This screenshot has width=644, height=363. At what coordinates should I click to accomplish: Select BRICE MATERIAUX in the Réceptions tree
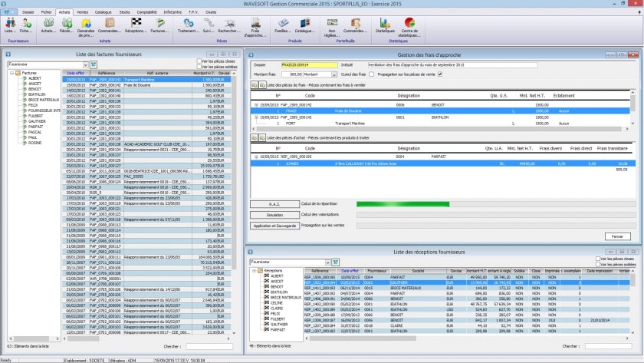pos(286,297)
